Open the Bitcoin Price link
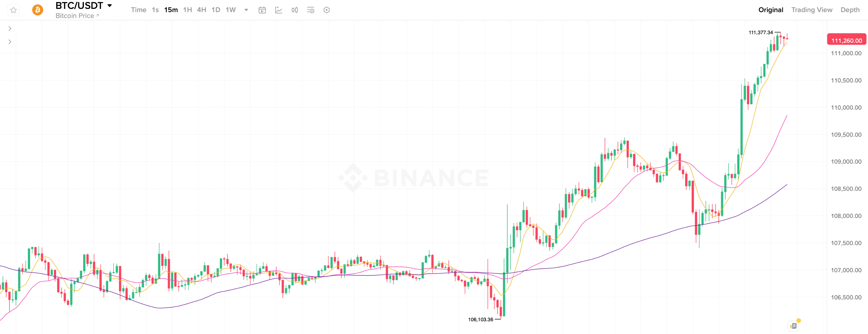This screenshot has width=868, height=334. [x=77, y=16]
